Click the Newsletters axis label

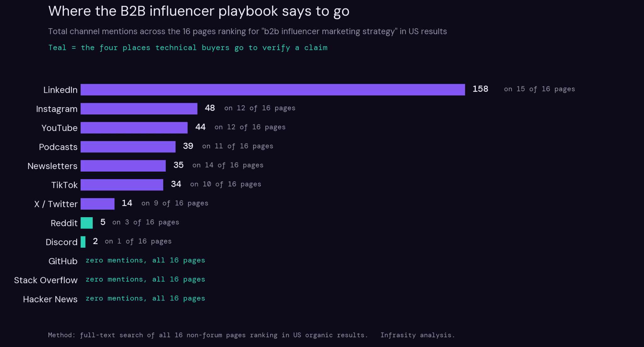pyautogui.click(x=52, y=166)
